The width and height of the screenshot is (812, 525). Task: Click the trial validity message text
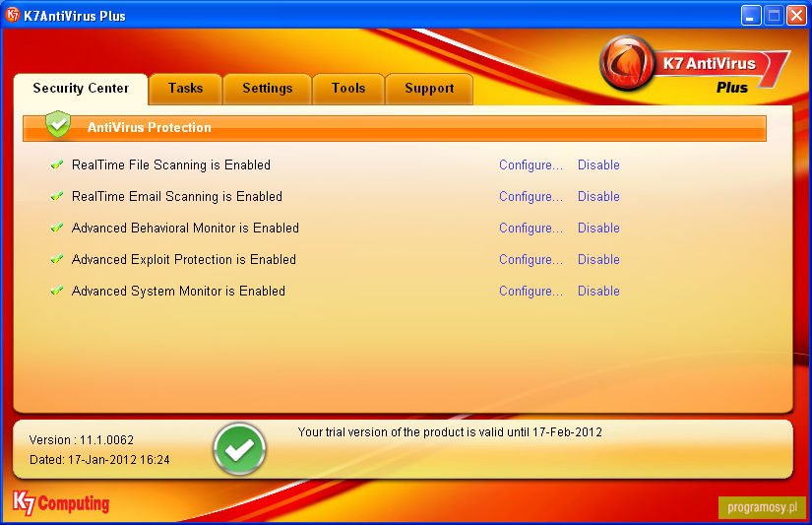(450, 432)
